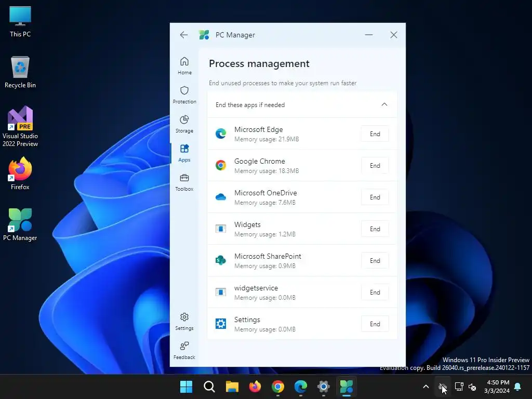Open the Toolbox section in the sidebar

[x=184, y=182]
